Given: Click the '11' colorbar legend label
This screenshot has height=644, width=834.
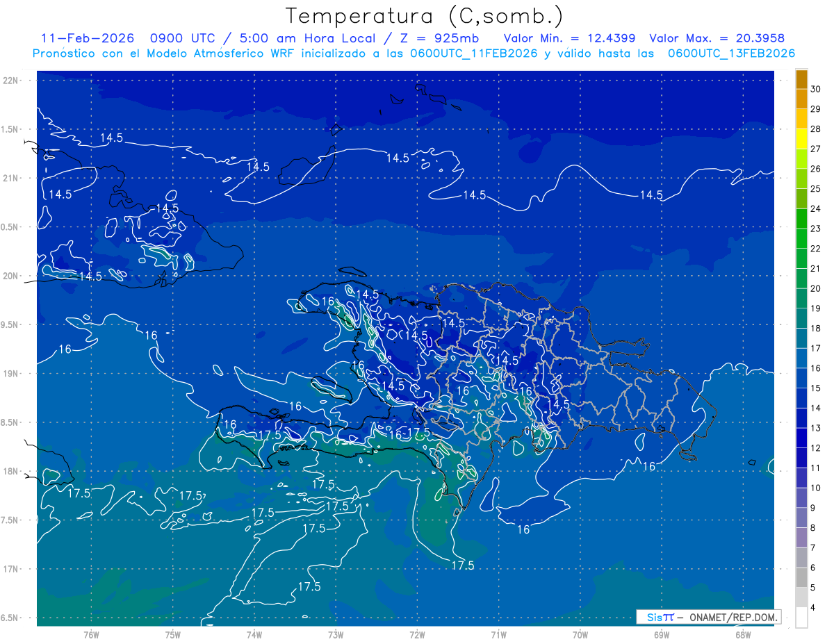Looking at the screenshot, I should [x=816, y=468].
